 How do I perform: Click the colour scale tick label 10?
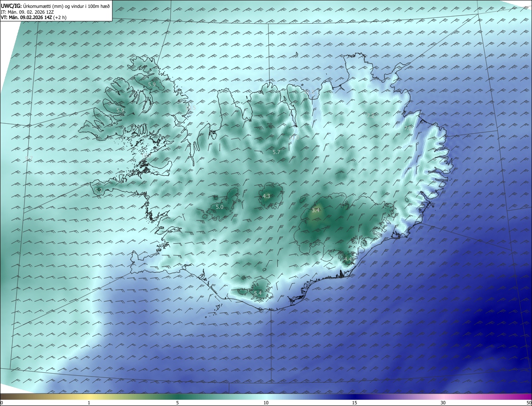pos(266,403)
